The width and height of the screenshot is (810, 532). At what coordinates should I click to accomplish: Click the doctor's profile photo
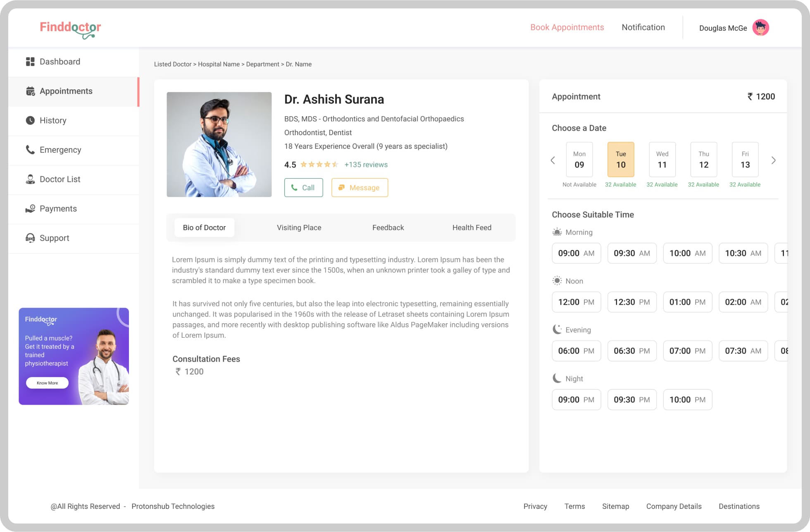pyautogui.click(x=219, y=144)
